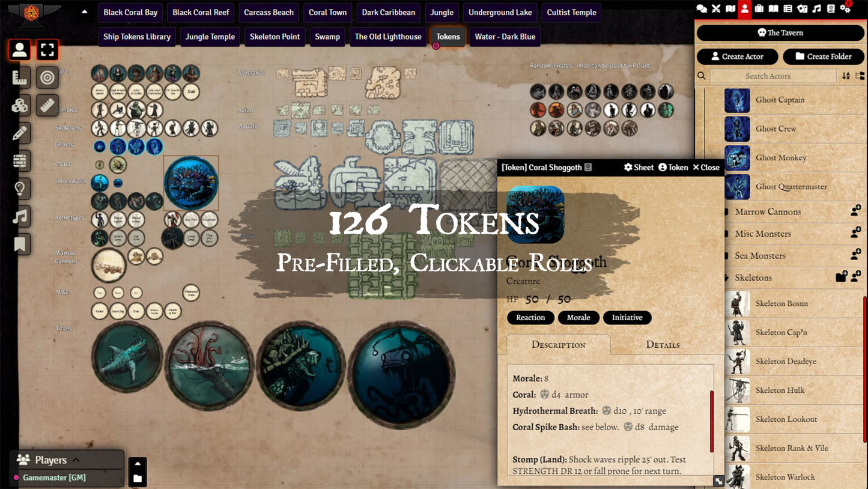The height and width of the screenshot is (489, 868).
Task: Open the Game Settings gears tab
Action: click(845, 8)
